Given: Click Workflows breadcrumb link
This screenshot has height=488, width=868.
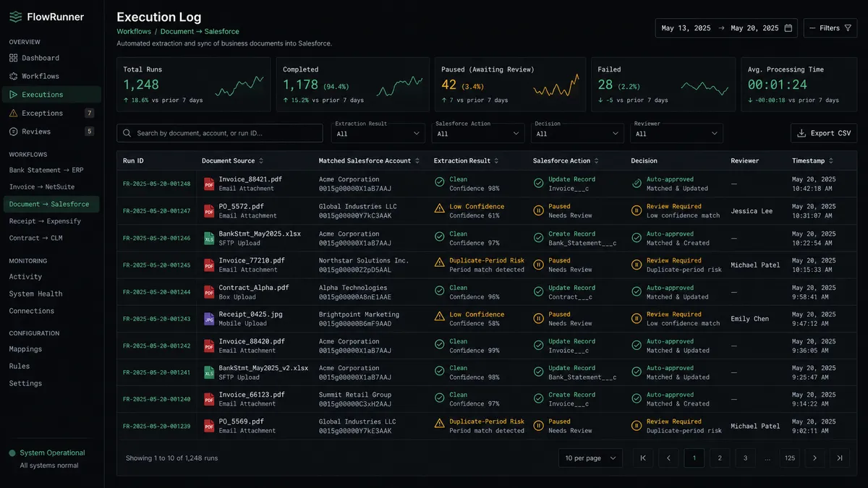Looking at the screenshot, I should [134, 32].
